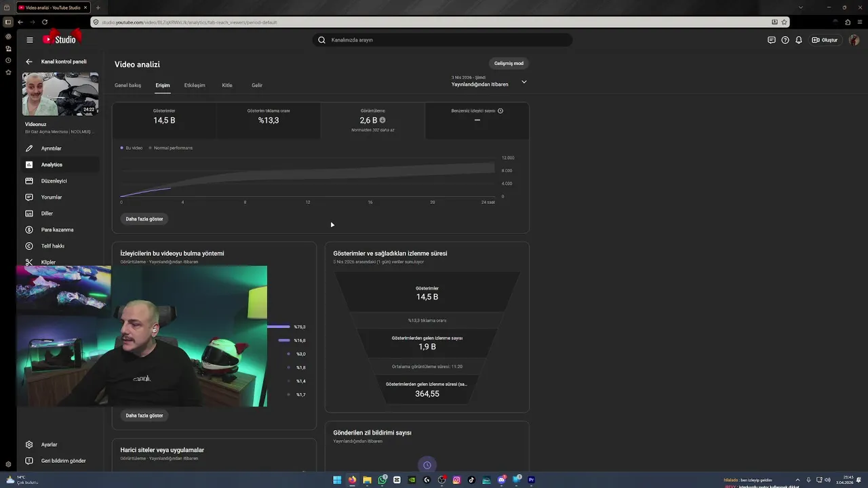
Task: Click Daha fazla göster in traffic sources card
Action: pos(144,415)
